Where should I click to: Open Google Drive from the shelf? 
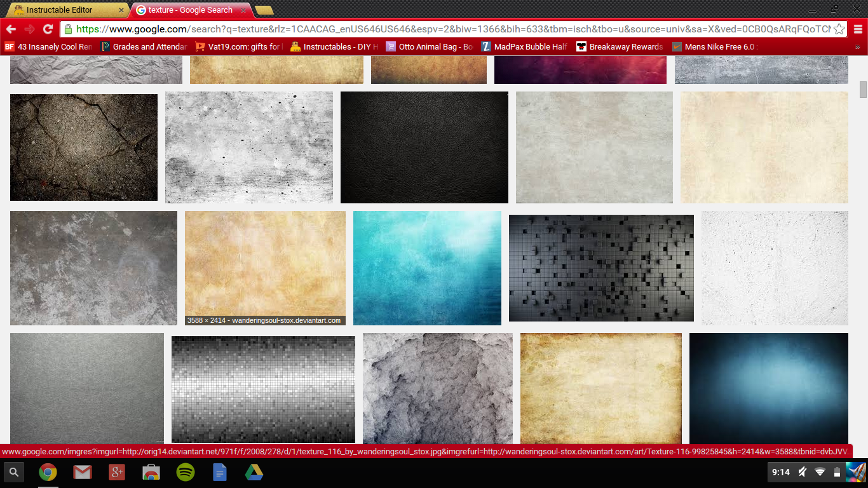(x=254, y=472)
